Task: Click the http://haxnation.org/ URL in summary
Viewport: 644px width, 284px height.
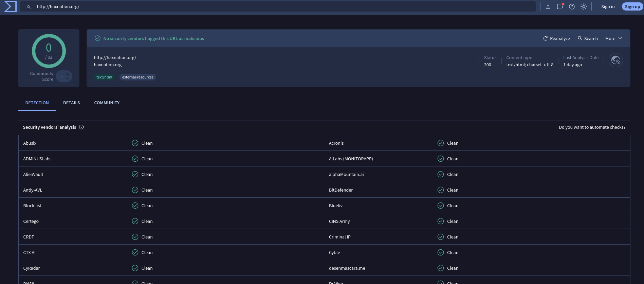Action: (115, 57)
